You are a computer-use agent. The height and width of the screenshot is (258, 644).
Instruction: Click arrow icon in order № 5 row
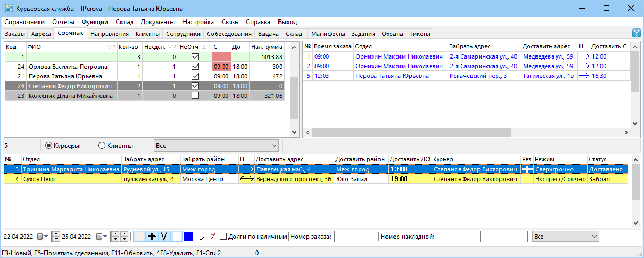(584, 76)
